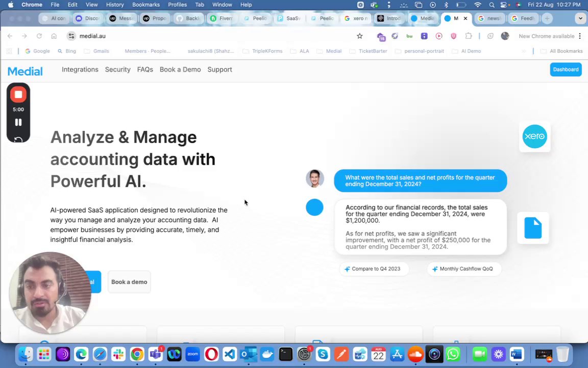The image size is (588, 368).
Task: Open the Chrome profile avatar
Action: [x=505, y=36]
